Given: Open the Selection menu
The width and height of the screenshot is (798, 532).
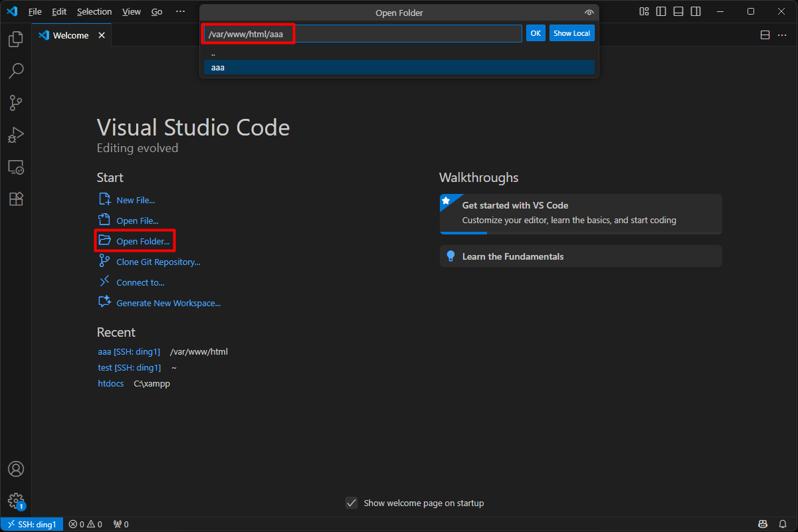Looking at the screenshot, I should tap(94, 11).
